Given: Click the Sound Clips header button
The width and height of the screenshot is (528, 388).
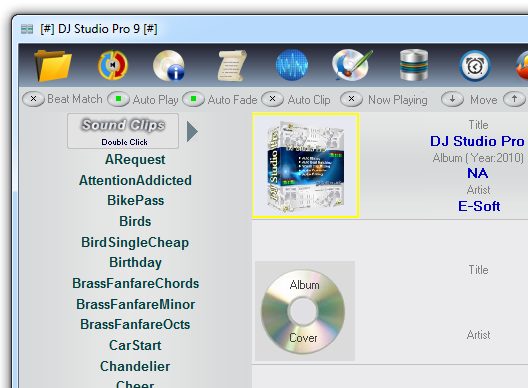Looking at the screenshot, I should [x=123, y=131].
